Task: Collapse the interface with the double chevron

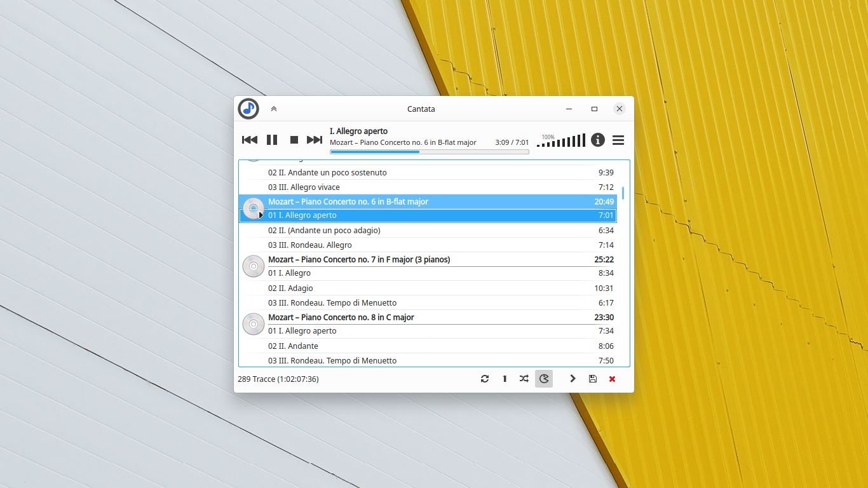Action: pos(274,109)
